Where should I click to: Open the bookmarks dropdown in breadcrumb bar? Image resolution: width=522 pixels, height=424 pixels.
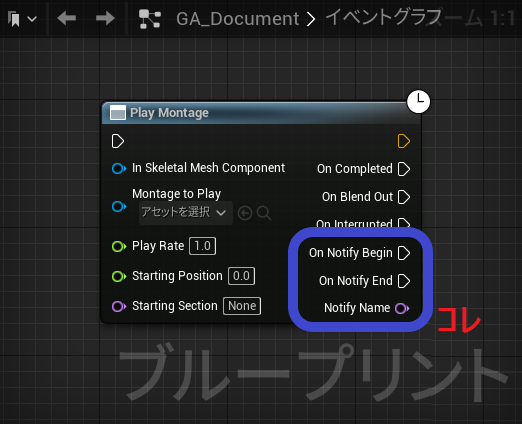point(22,19)
